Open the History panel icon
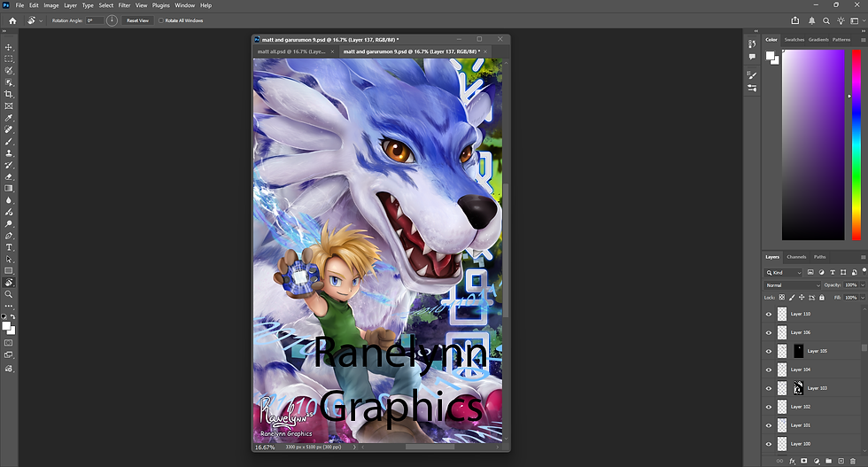This screenshot has width=868, height=467. coord(752,43)
